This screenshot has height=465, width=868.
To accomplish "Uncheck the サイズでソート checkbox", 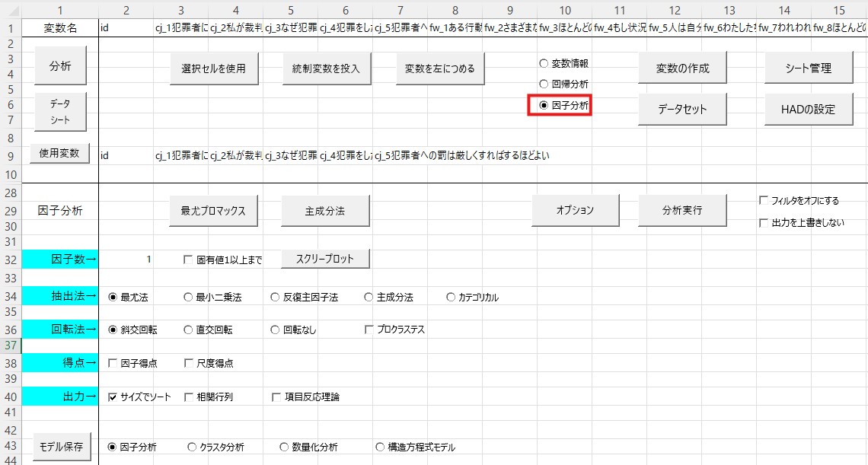I will (113, 397).
